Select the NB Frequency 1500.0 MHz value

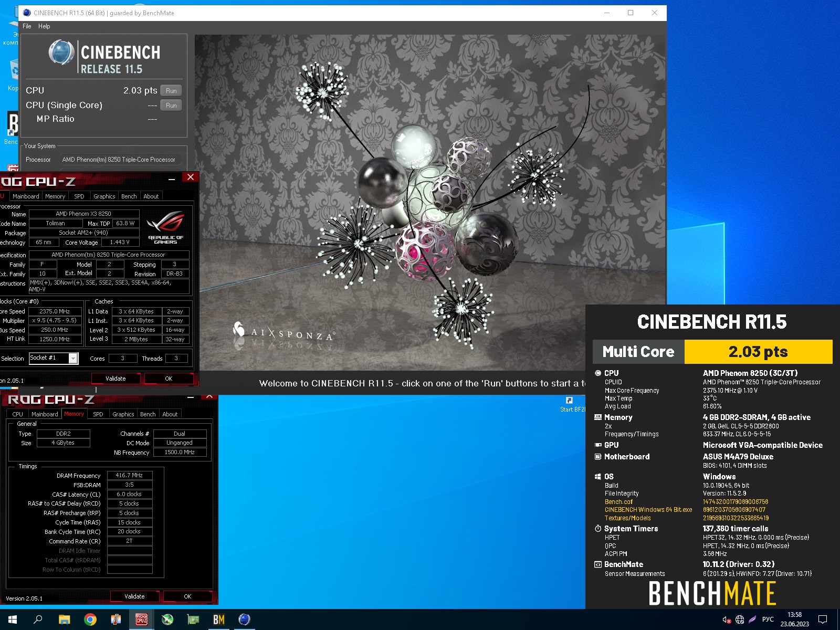coord(180,452)
